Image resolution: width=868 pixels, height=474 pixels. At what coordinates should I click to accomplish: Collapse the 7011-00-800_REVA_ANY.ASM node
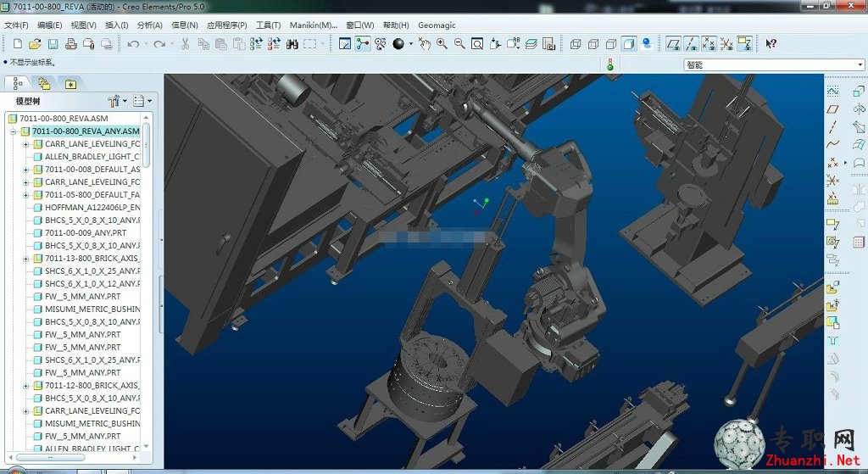click(13, 131)
